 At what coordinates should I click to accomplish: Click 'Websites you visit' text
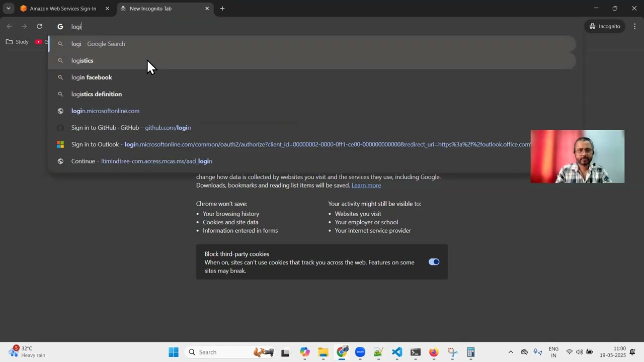click(358, 214)
